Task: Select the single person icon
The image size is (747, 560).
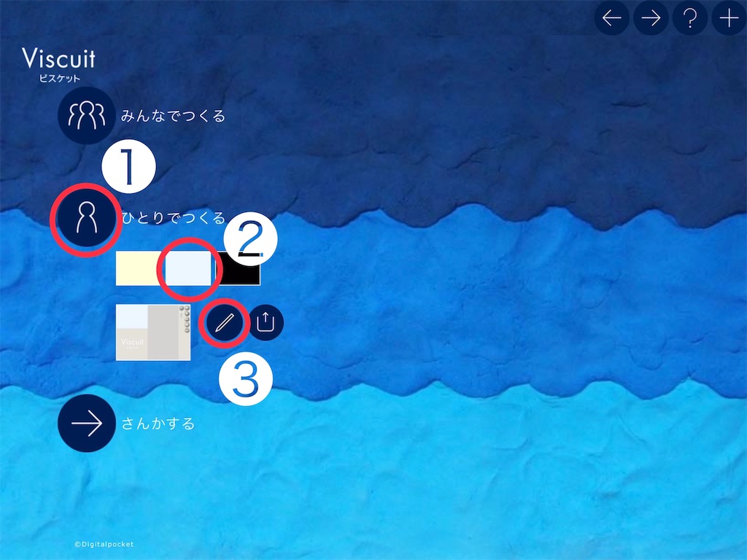Action: click(x=86, y=217)
